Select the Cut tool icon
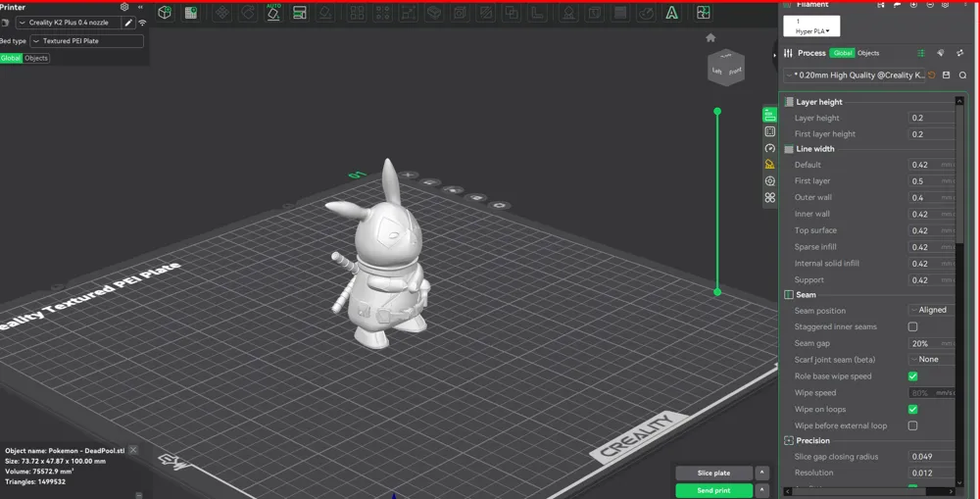This screenshot has height=499, width=980. point(486,13)
